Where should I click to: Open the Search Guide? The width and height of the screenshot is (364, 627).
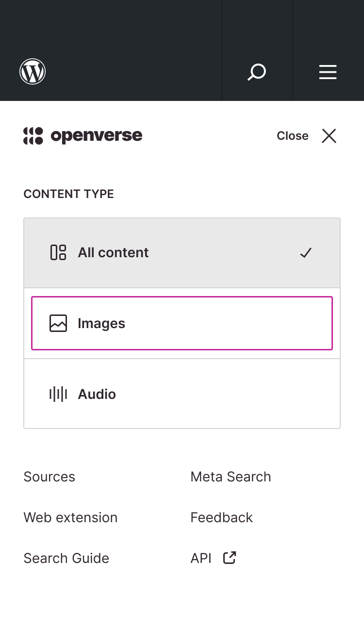point(66,558)
